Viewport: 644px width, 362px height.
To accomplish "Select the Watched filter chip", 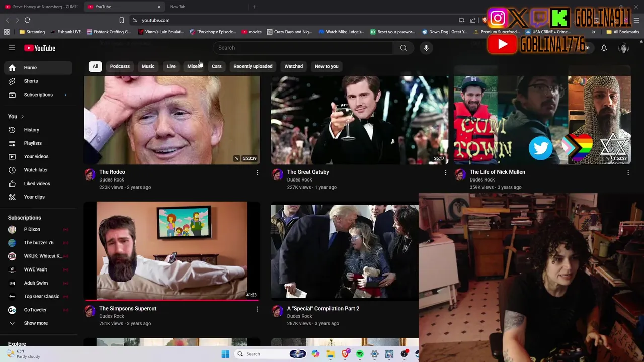I will click(x=294, y=66).
